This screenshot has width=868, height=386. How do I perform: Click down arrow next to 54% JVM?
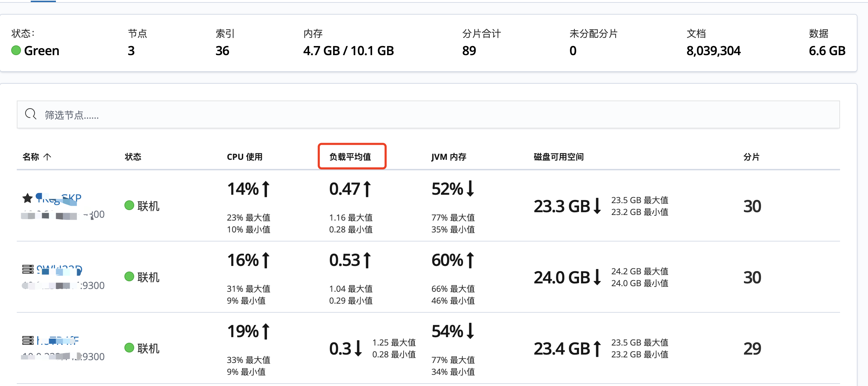coord(470,331)
